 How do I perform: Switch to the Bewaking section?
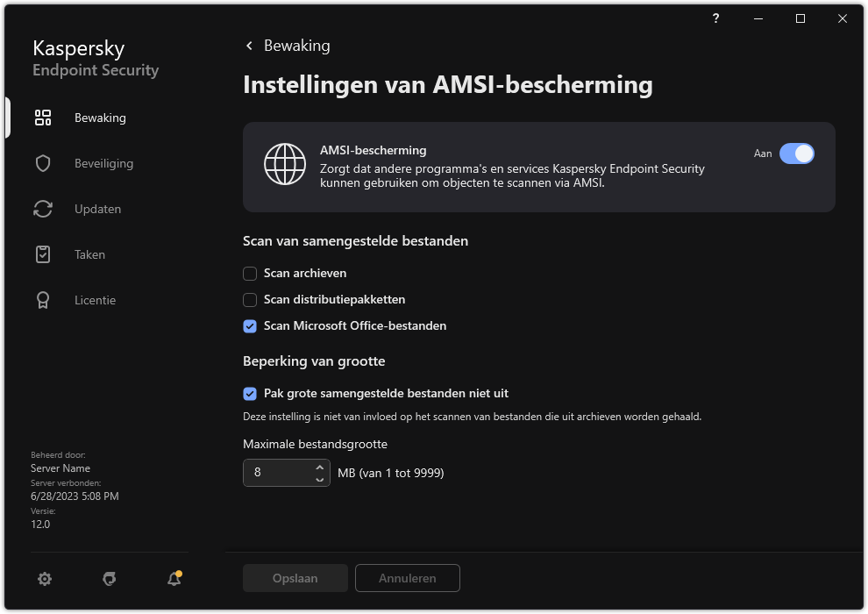[x=100, y=117]
